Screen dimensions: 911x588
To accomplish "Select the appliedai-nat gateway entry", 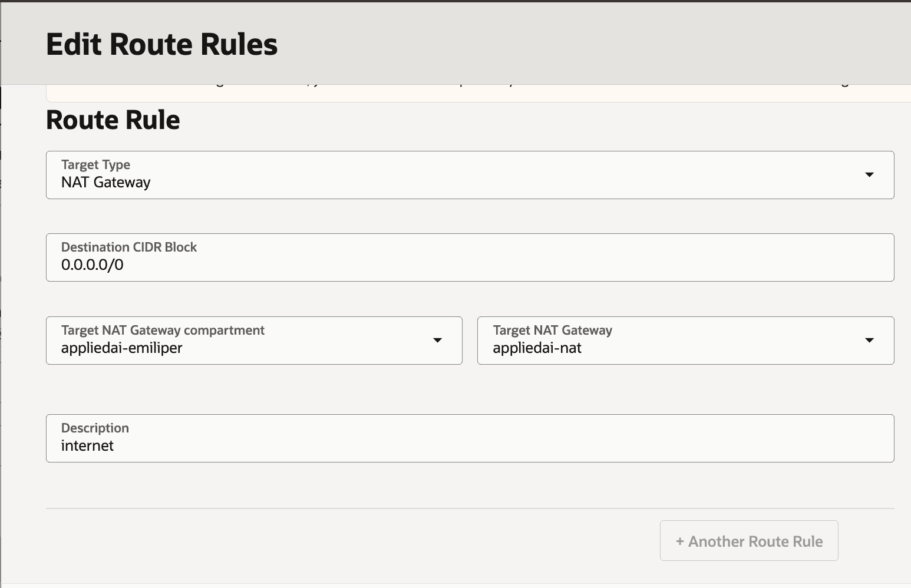I will [x=537, y=348].
